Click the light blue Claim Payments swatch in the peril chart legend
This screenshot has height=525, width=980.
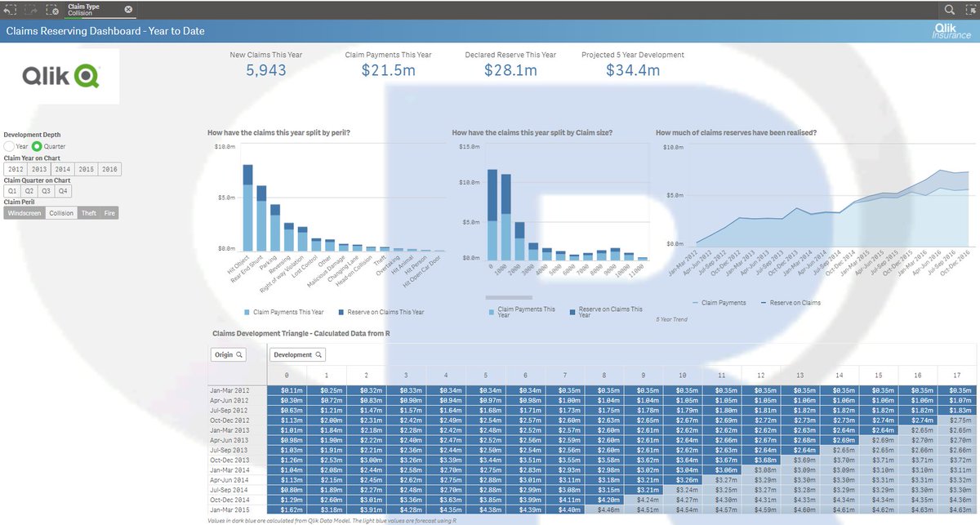247,312
